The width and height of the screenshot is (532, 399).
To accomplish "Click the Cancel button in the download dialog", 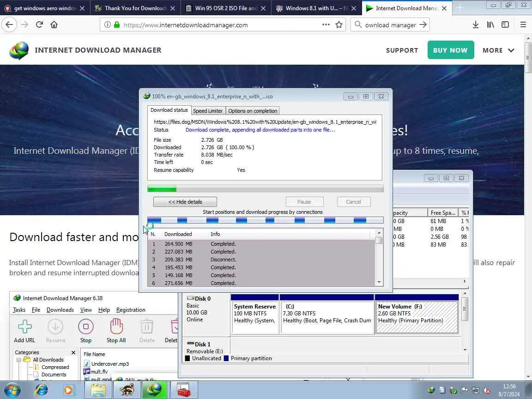I will tap(353, 202).
